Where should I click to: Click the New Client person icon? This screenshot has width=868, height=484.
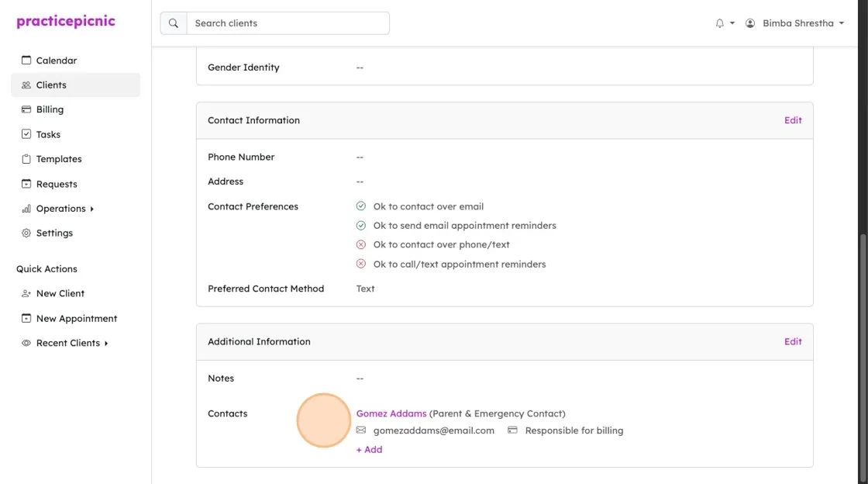point(26,293)
